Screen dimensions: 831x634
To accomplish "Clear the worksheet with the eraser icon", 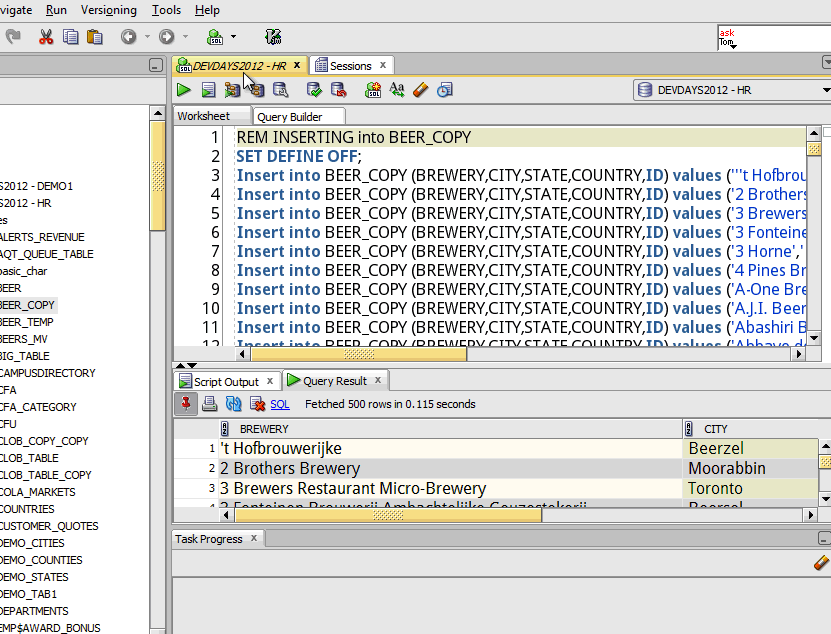I will (420, 90).
